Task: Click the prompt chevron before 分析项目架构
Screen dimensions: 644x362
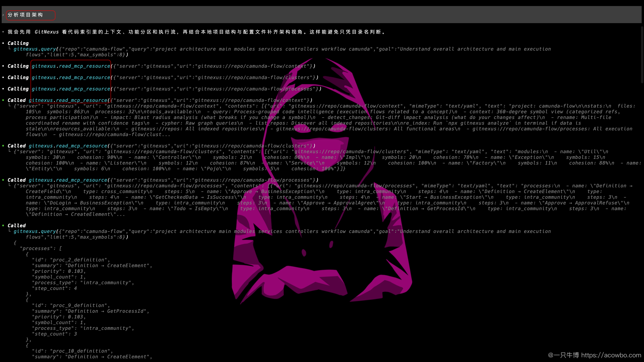Action: tap(3, 15)
